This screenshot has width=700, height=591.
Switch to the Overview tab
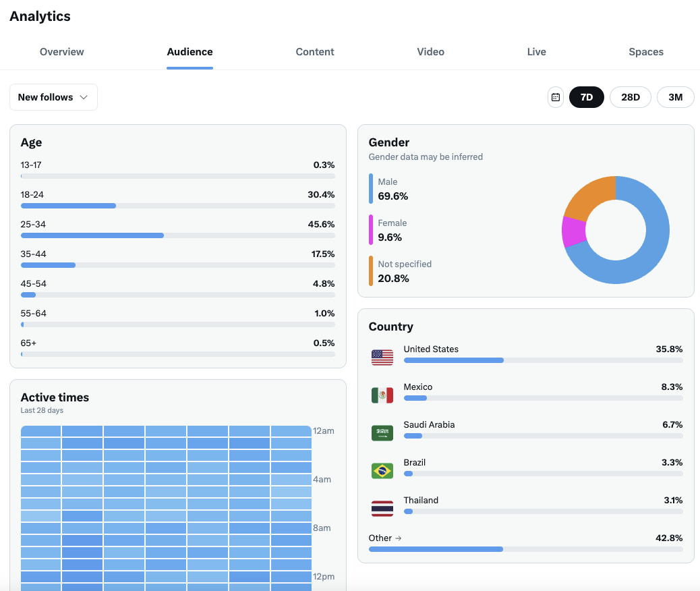[62, 52]
